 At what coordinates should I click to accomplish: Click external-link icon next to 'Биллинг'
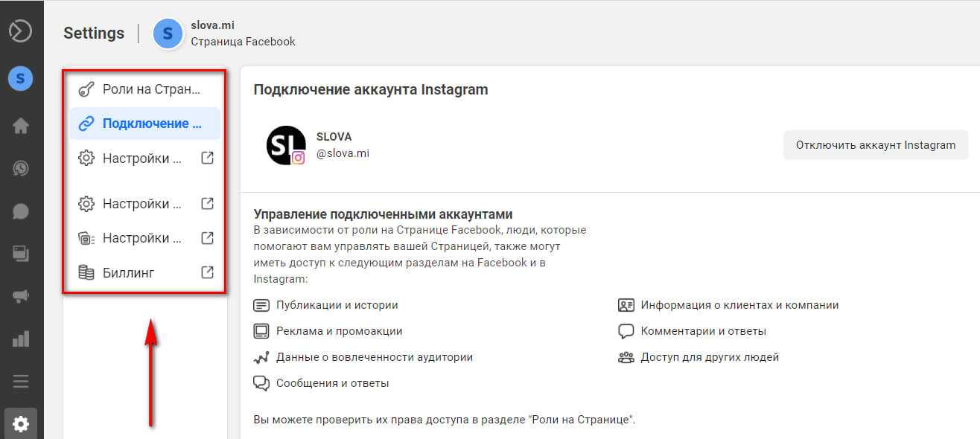click(x=208, y=272)
